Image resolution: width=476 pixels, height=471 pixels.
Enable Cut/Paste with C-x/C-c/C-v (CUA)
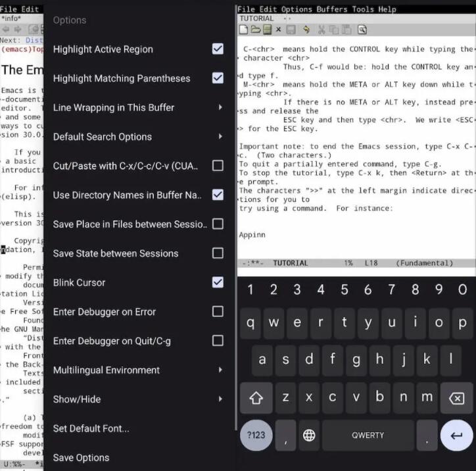pos(218,166)
